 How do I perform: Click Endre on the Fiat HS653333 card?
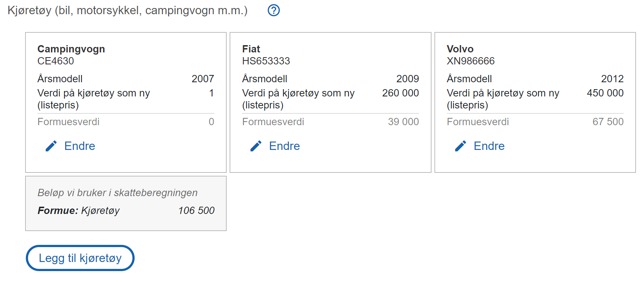tap(285, 146)
